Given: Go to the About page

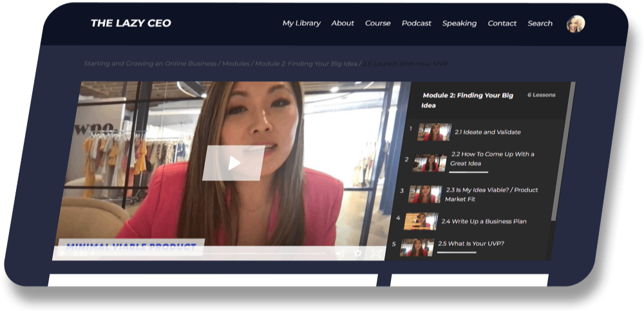Looking at the screenshot, I should 343,23.
